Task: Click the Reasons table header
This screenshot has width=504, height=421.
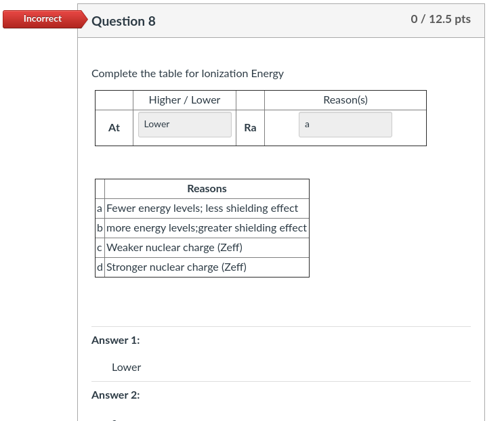Action: pos(207,189)
